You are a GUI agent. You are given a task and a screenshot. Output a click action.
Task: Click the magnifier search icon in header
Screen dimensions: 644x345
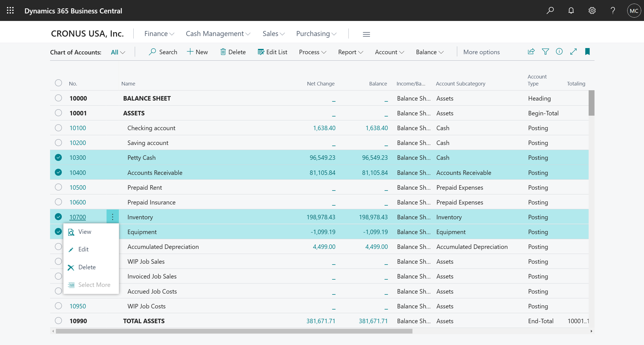pyautogui.click(x=550, y=11)
